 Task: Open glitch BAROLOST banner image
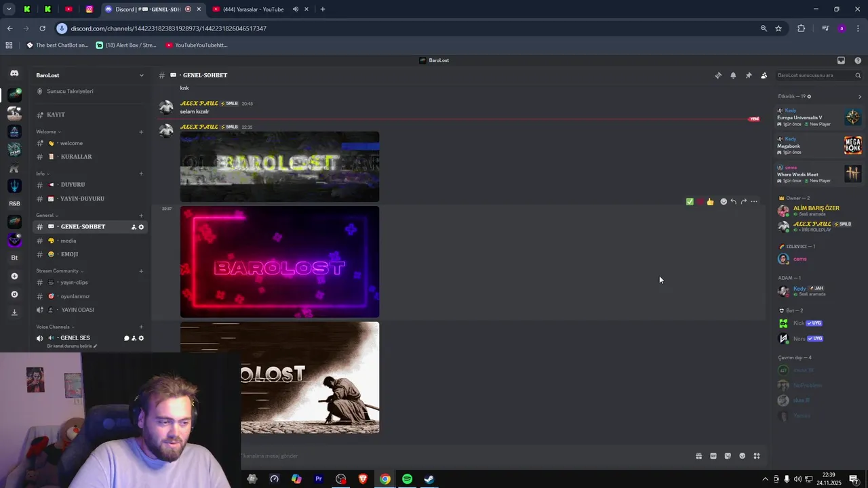point(279,167)
